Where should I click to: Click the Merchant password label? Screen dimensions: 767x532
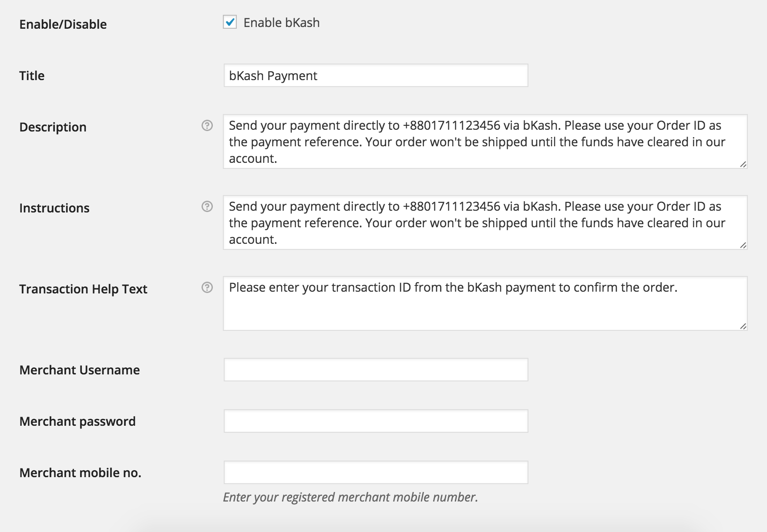[77, 421]
